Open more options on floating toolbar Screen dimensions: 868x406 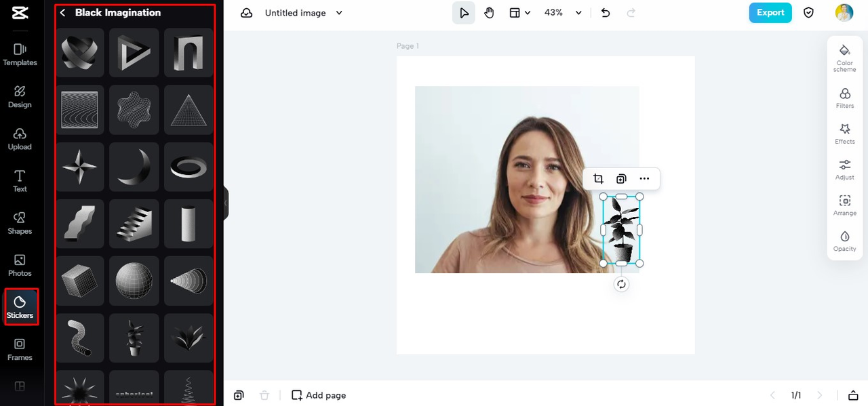coord(644,179)
